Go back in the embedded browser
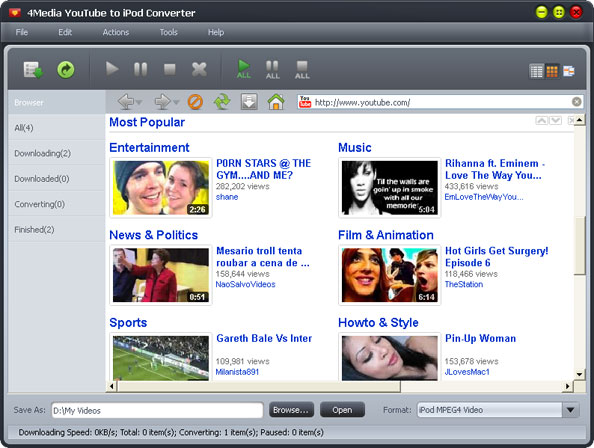The width and height of the screenshot is (594, 448). 125,102
